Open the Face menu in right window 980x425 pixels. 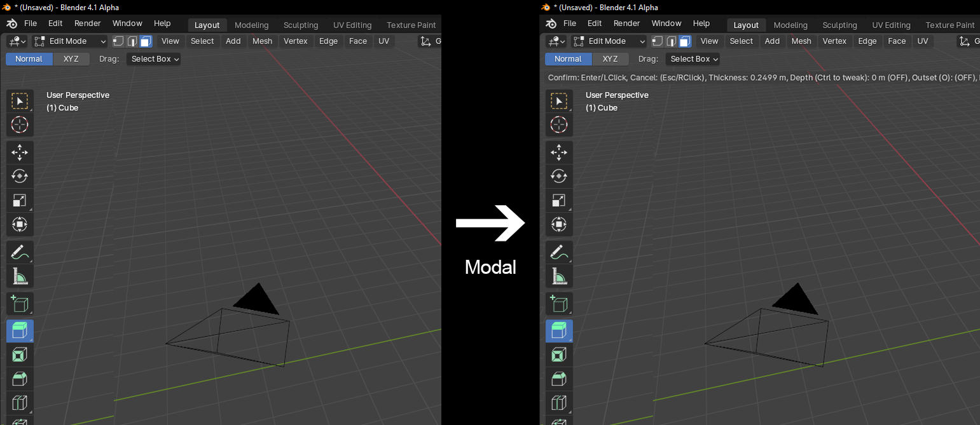[897, 41]
